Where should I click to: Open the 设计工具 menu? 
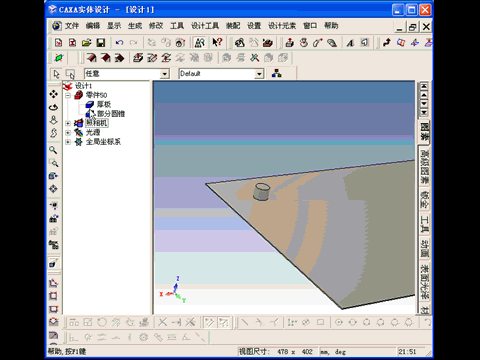pos(205,26)
